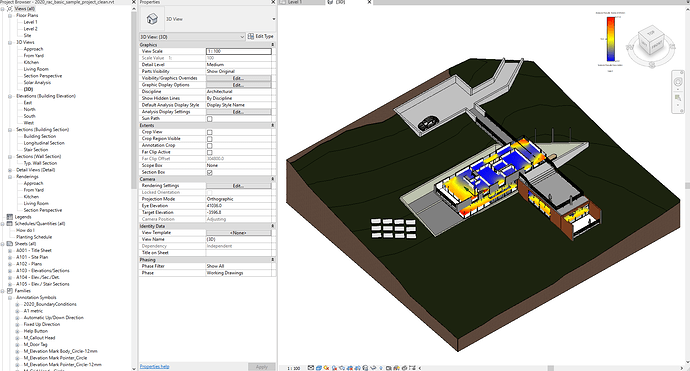Viewport: 690px width, 371px height.
Task: Collapse the Floor Plans tree node
Action: pyautogui.click(x=10, y=15)
